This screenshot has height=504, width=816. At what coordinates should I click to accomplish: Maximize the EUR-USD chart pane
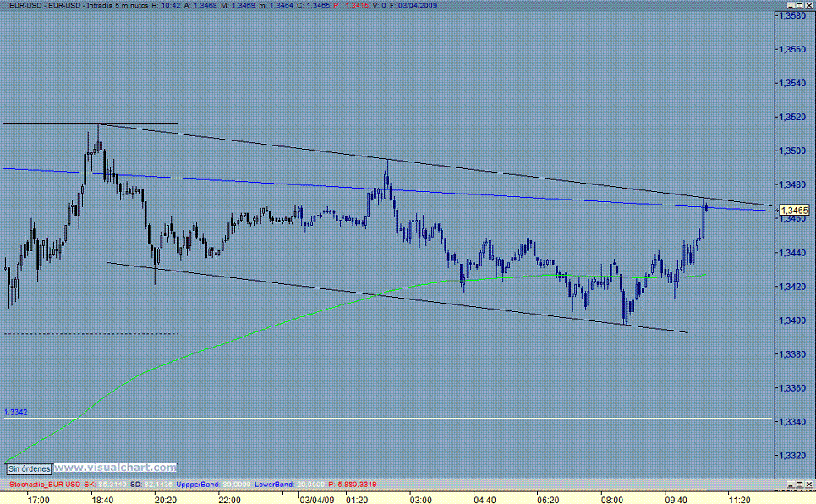pyautogui.click(x=799, y=5)
